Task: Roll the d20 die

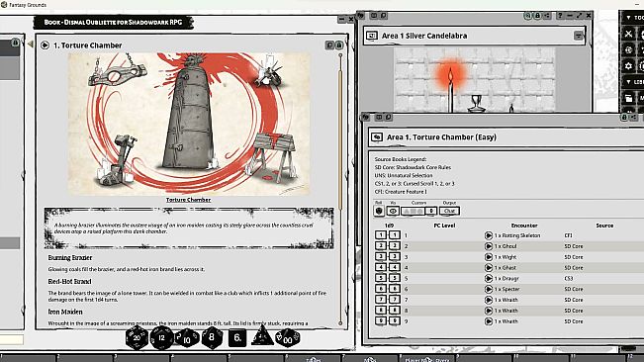Action: (x=137, y=338)
